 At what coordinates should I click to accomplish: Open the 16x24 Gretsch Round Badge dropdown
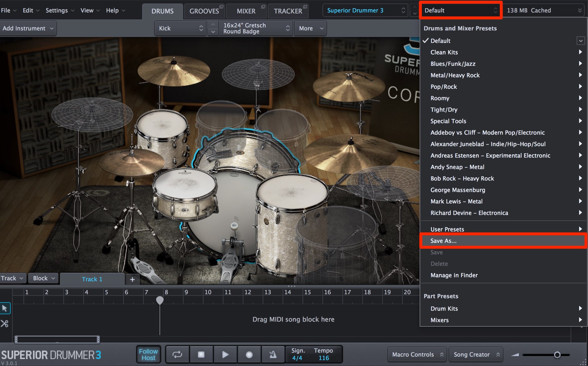256,28
